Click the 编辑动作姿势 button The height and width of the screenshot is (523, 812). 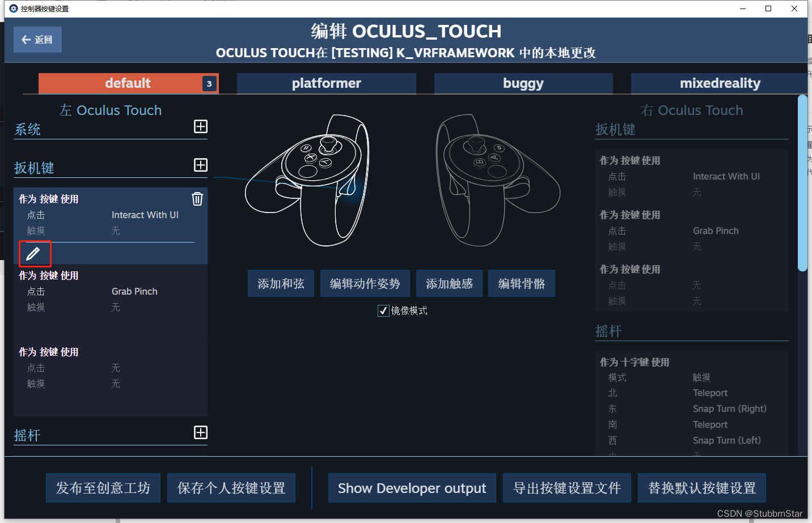(x=365, y=283)
